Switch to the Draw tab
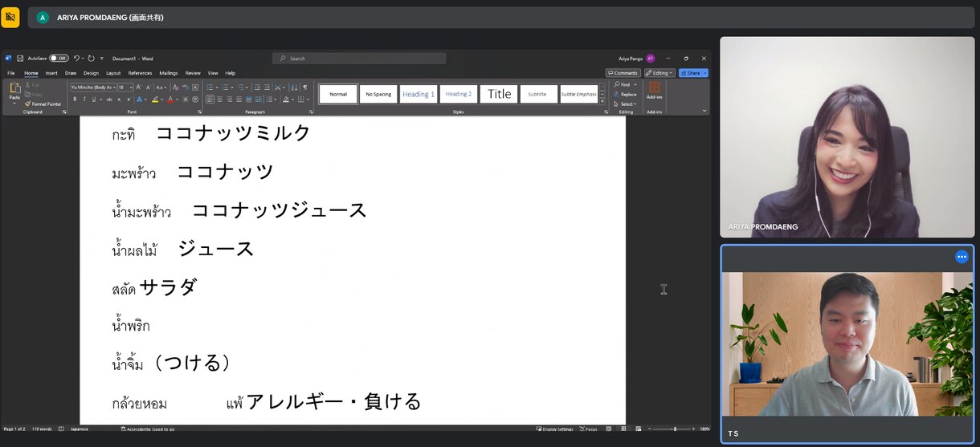Viewport: 980px width, 447px height. (x=71, y=73)
